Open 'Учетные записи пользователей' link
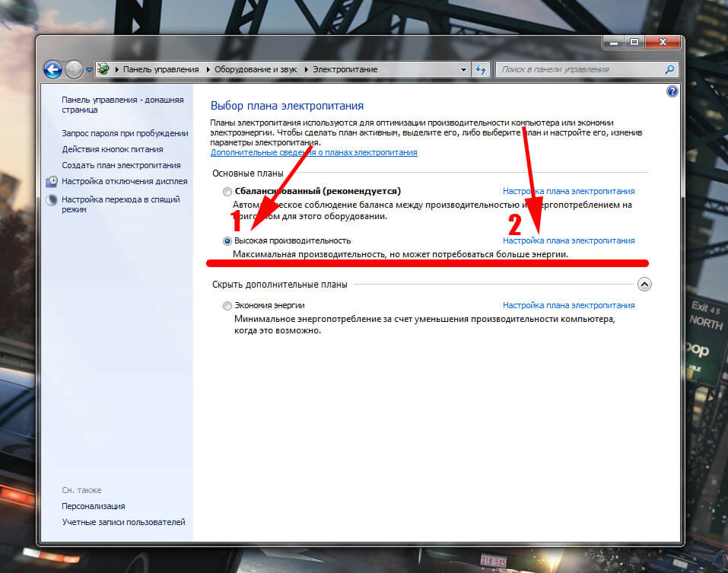This screenshot has width=728, height=573. coord(123,522)
